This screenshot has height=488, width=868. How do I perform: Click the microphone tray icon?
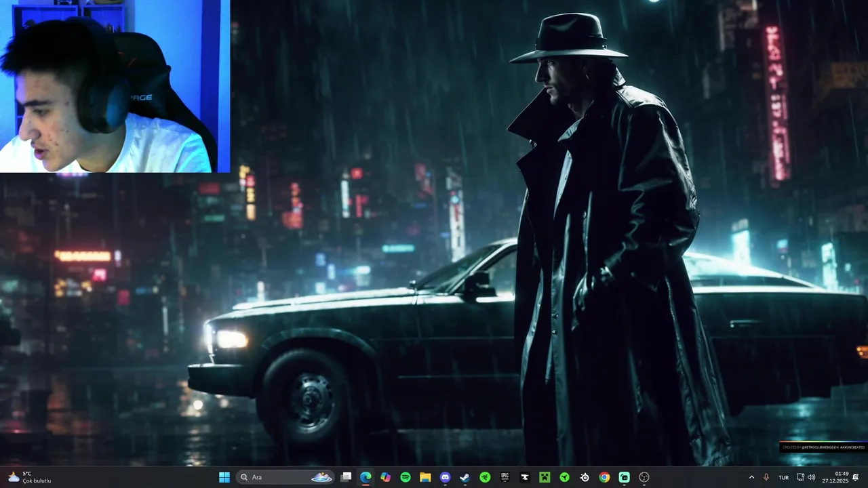click(x=766, y=477)
